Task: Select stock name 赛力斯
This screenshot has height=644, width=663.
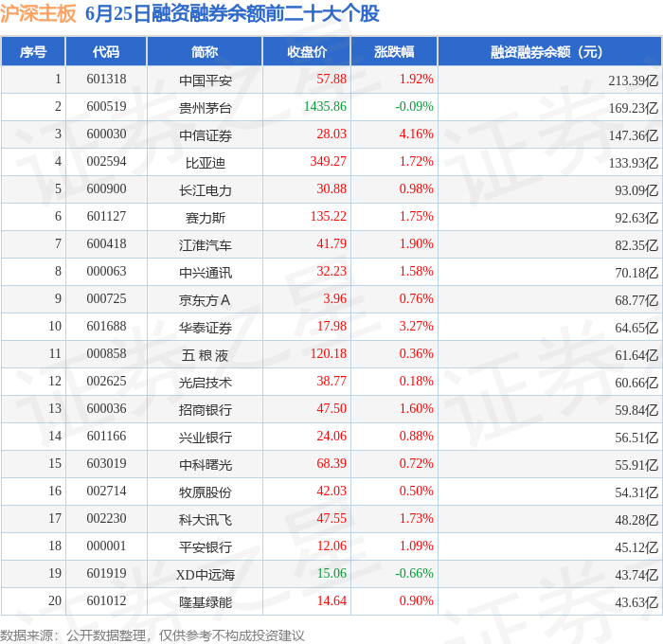Action: click(x=206, y=218)
